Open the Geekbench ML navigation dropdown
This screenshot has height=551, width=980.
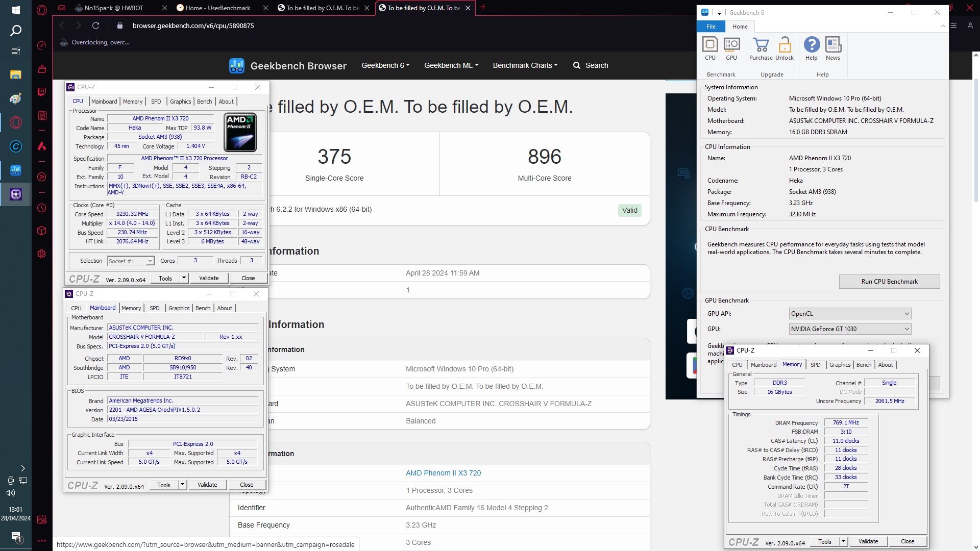[x=451, y=65]
